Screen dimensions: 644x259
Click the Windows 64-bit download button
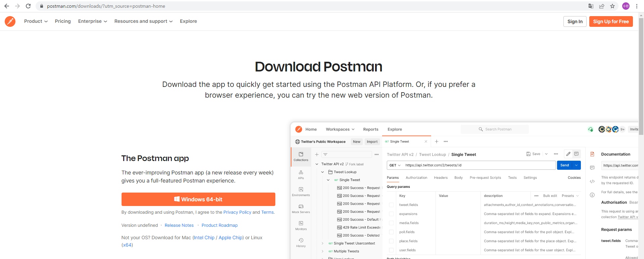click(198, 199)
